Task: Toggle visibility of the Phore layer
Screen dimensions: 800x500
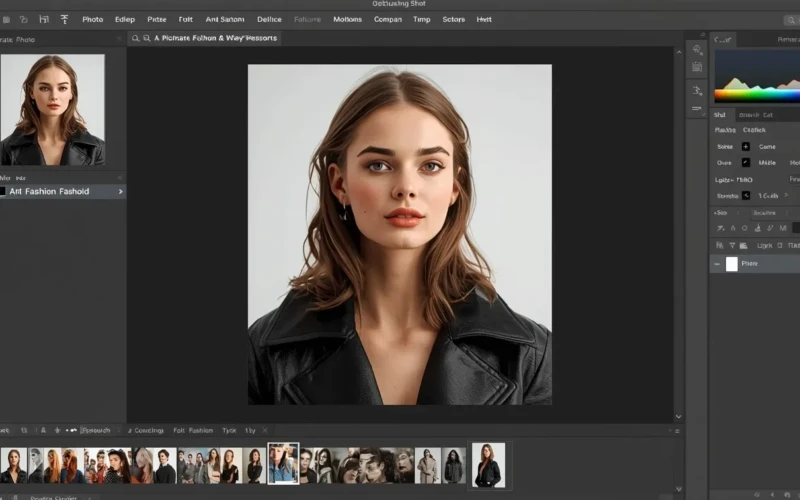Action: (x=717, y=264)
